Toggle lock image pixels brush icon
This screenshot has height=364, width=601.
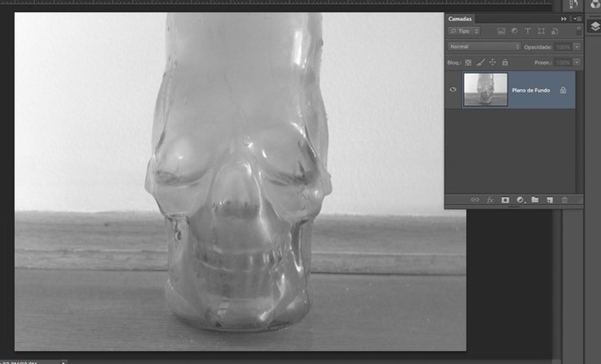481,62
